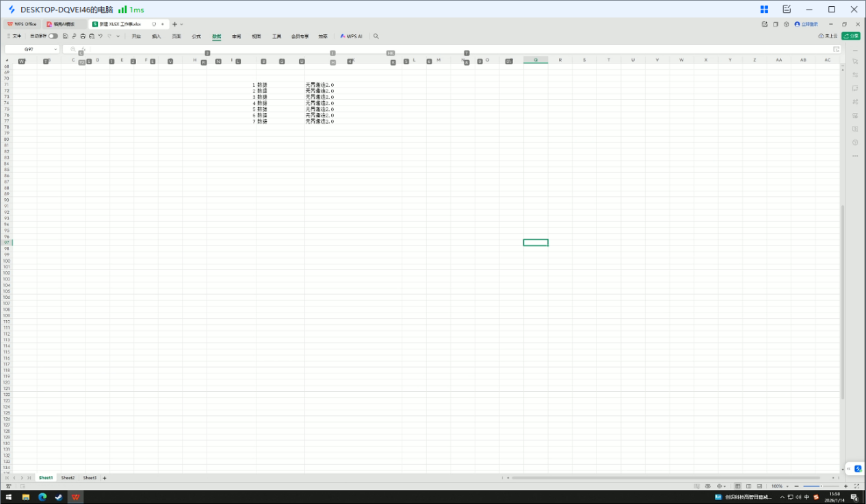Enable normal view mode in status bar
866x504 pixels.
click(737, 486)
